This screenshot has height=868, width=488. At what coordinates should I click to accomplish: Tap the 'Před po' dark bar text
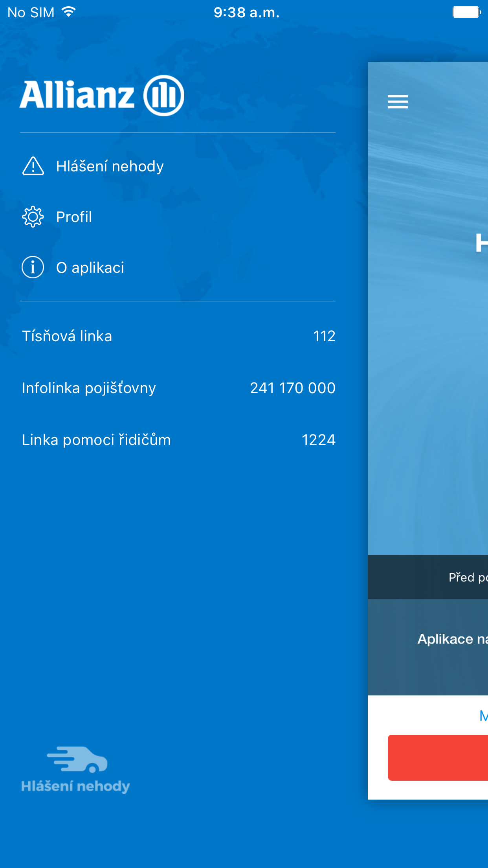468,577
